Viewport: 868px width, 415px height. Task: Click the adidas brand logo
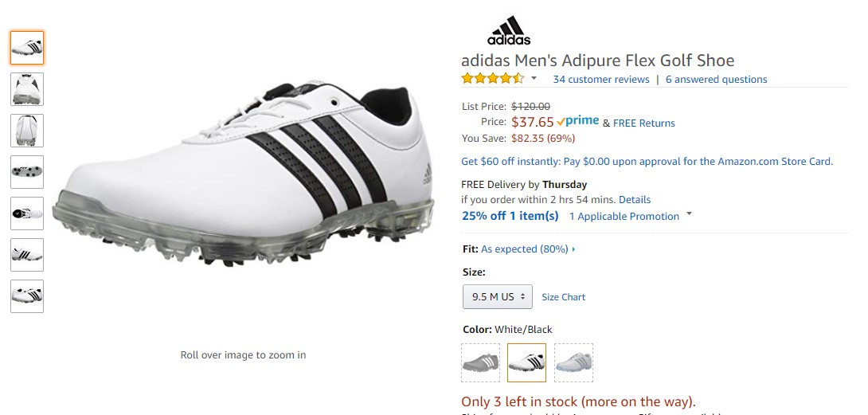[x=509, y=30]
